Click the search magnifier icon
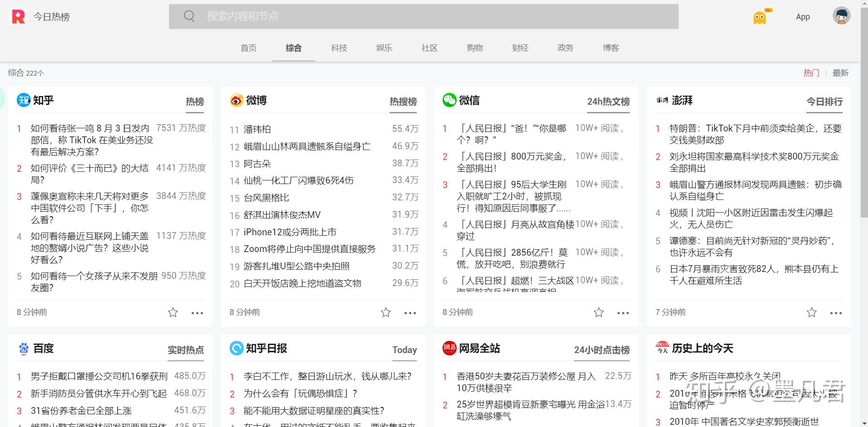Screen dimensions: 868x427 pos(189,16)
